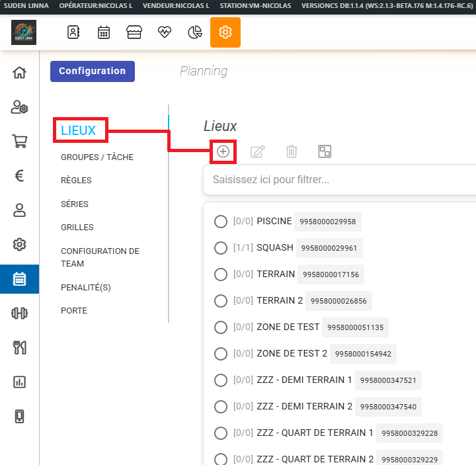
Task: Open the pie chart icon in top toolbar
Action: click(195, 32)
